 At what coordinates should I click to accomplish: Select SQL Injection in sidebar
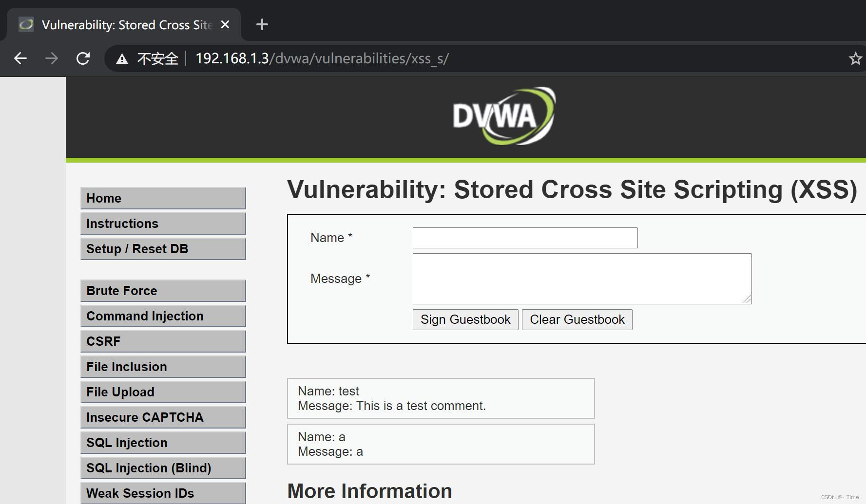[163, 443]
